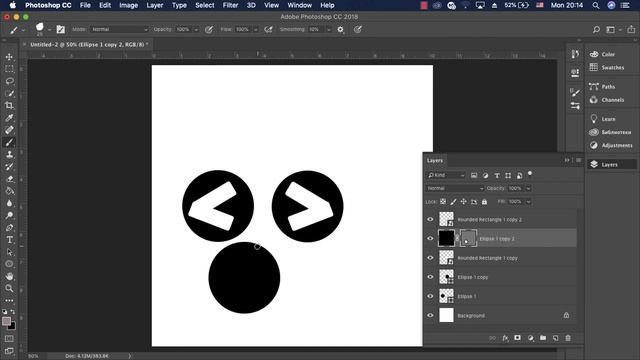This screenshot has width=640, height=360.
Task: Swap foreground and background colors
Action: [13, 312]
